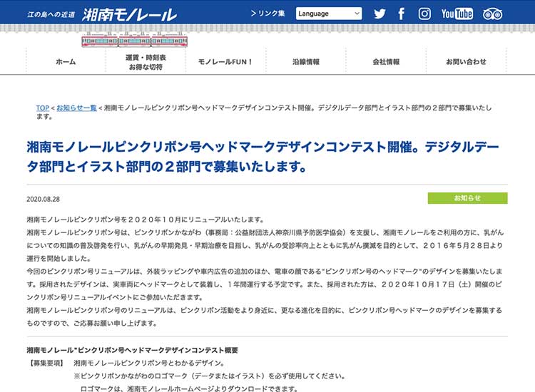This screenshot has height=392, width=535.
Task: Open the TripAdvisor owl icon link
Action: [x=492, y=14]
